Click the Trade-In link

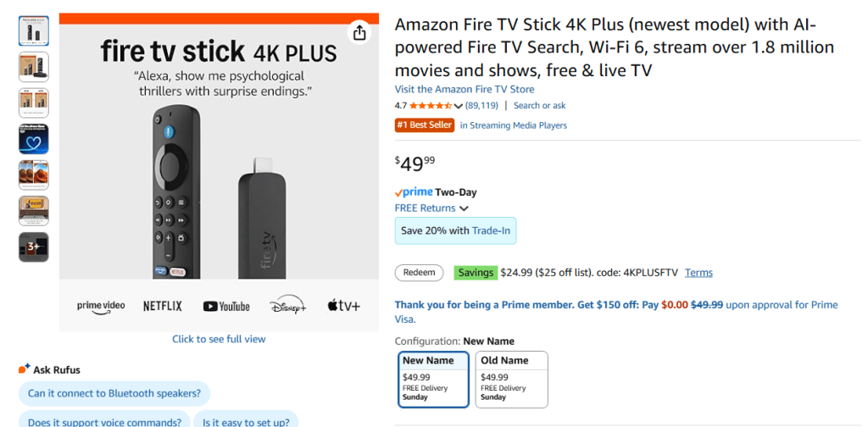pyautogui.click(x=491, y=230)
